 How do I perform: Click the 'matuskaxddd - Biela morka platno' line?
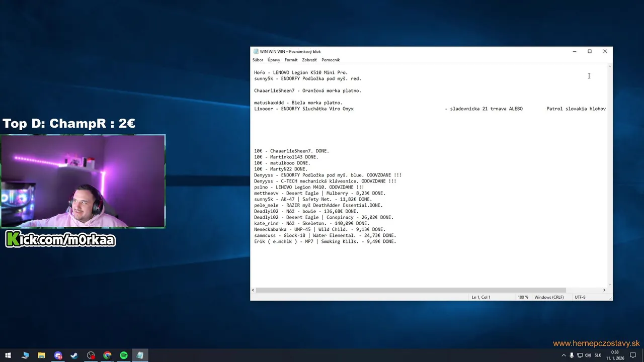click(x=298, y=103)
